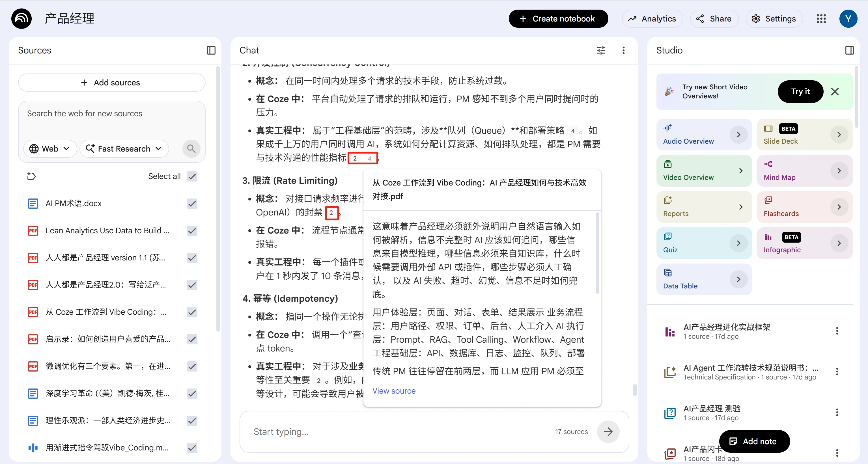
Task: Click the citation popup scrollbar
Action: point(597,253)
